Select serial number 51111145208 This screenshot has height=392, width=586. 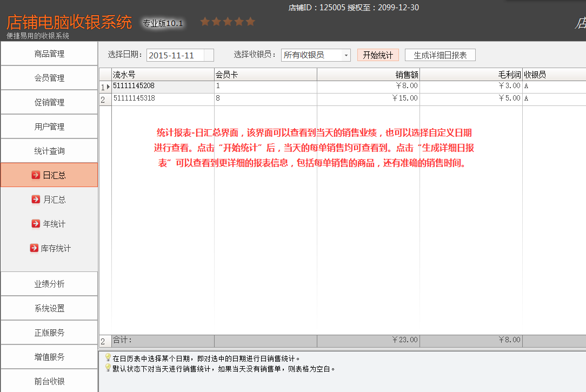click(x=134, y=85)
